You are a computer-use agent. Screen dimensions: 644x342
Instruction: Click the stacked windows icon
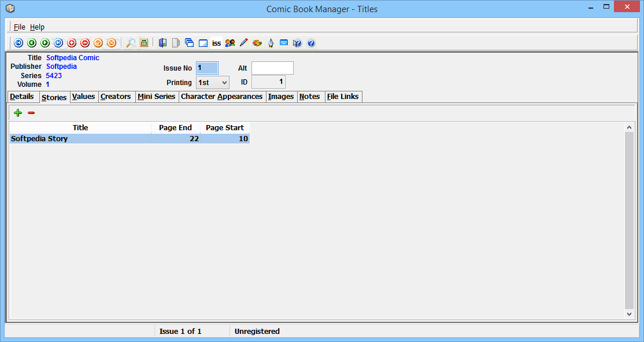(x=190, y=43)
